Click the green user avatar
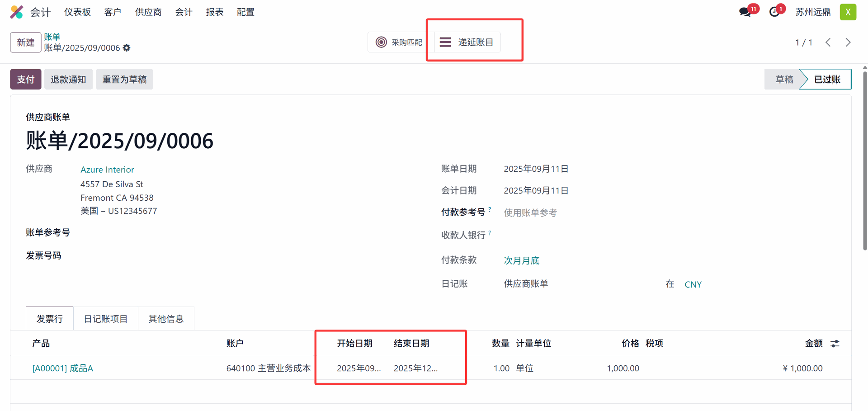Image resolution: width=868 pixels, height=411 pixels. (x=848, y=12)
